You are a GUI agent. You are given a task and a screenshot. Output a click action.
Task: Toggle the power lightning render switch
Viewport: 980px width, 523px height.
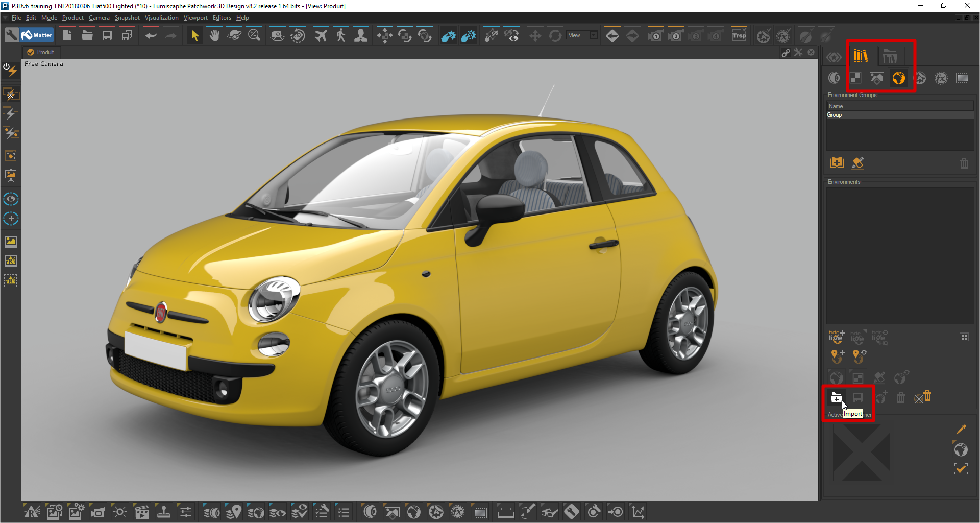point(10,70)
